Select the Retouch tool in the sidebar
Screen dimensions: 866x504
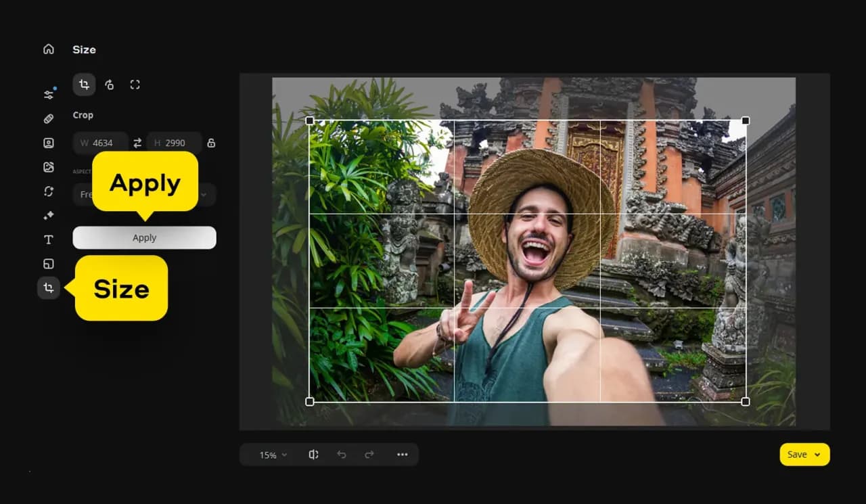tap(48, 118)
